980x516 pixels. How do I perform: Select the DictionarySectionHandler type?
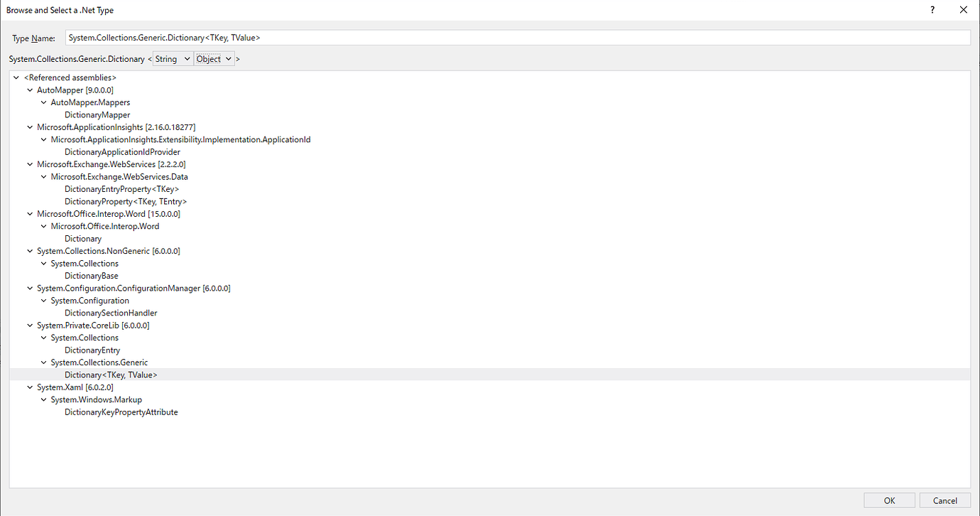point(111,313)
